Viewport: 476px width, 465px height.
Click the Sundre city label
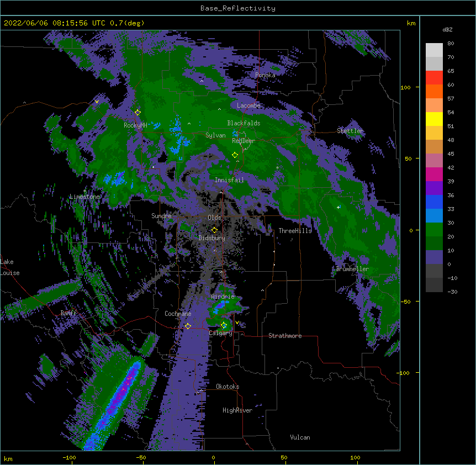pos(161,216)
